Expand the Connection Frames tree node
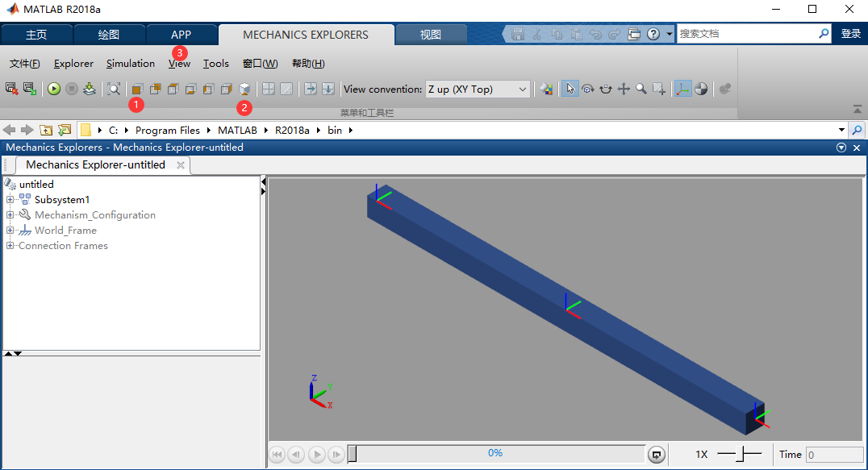The width and height of the screenshot is (868, 470). pos(10,246)
